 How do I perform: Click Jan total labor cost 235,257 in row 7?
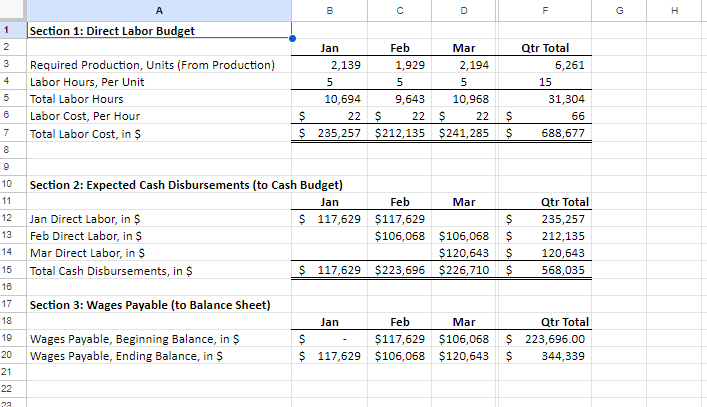(330, 133)
